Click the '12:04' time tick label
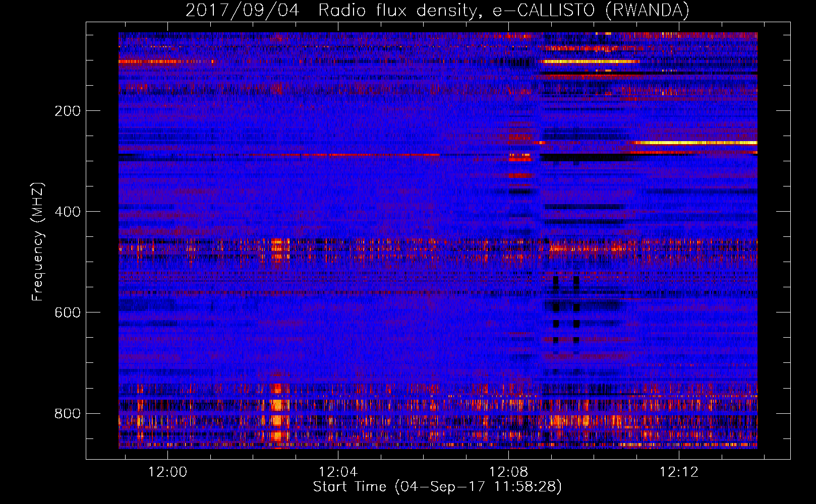The image size is (816, 504). click(338, 472)
